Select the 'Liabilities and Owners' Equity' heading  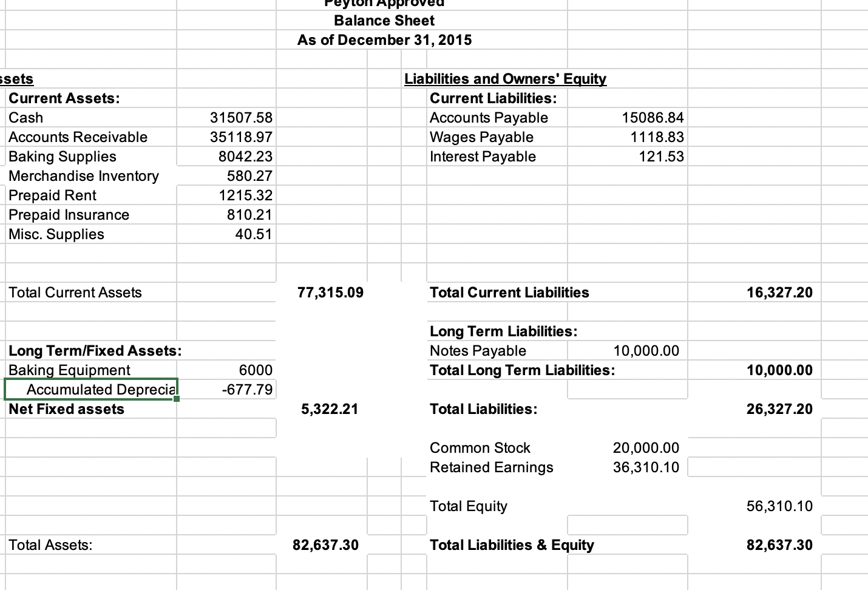[506, 79]
